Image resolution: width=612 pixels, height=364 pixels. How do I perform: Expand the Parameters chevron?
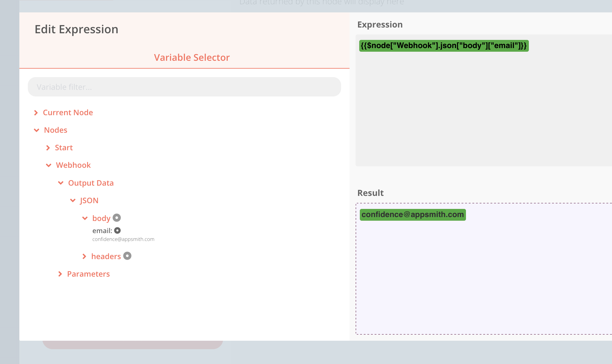60,274
